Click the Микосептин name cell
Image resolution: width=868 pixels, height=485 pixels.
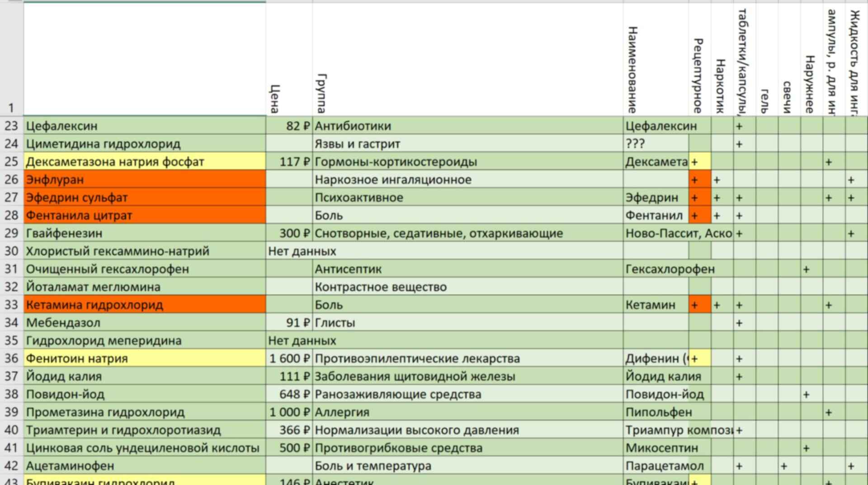point(656,448)
